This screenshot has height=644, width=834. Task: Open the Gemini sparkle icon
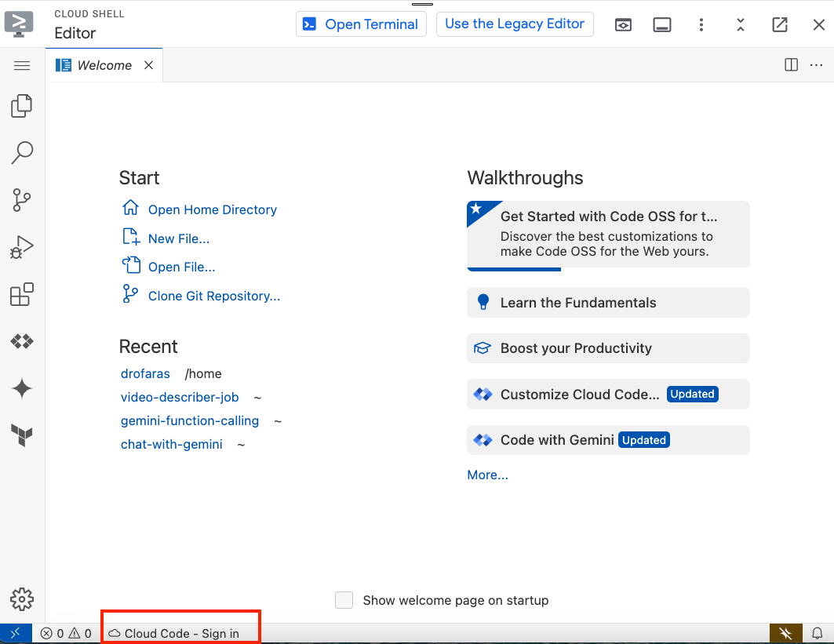point(22,388)
